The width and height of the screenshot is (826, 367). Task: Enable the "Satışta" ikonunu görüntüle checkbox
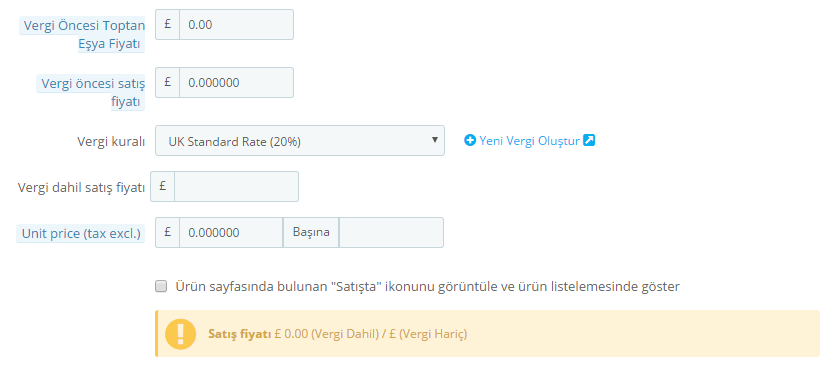point(161,286)
